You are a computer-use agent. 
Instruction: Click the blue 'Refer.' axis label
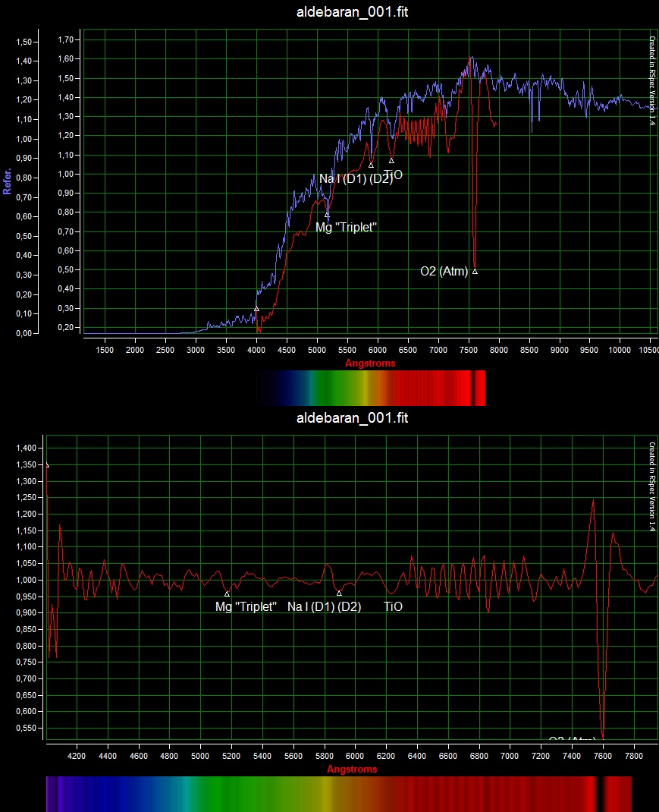(7, 181)
